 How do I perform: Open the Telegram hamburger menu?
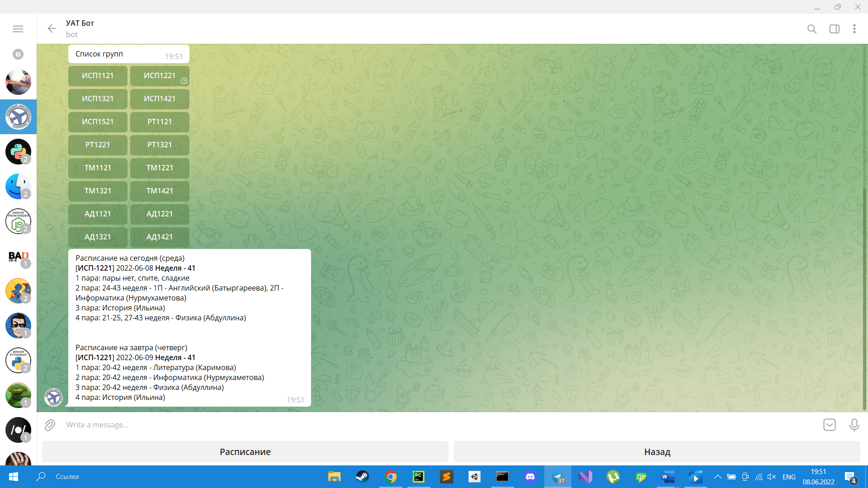pos(18,29)
